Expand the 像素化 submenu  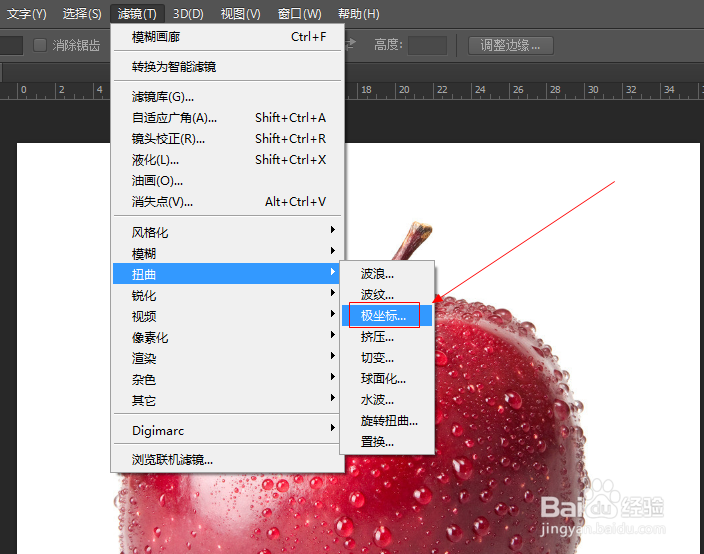227,337
